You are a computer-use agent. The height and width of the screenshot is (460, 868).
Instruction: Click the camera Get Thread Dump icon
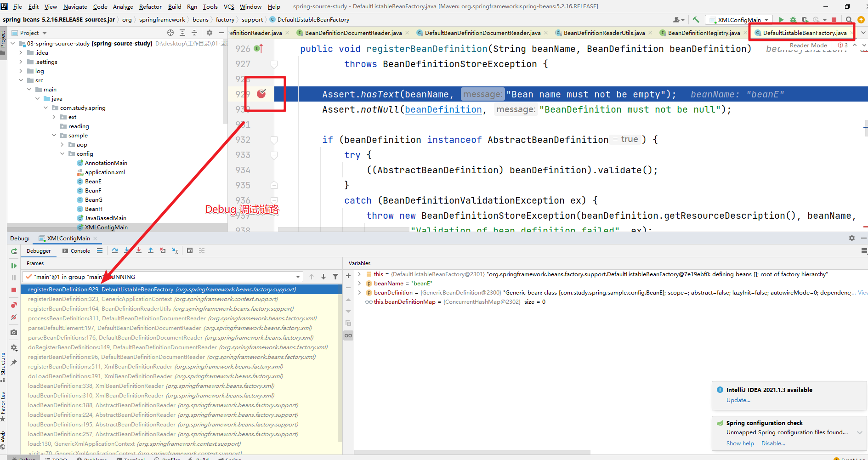14,332
